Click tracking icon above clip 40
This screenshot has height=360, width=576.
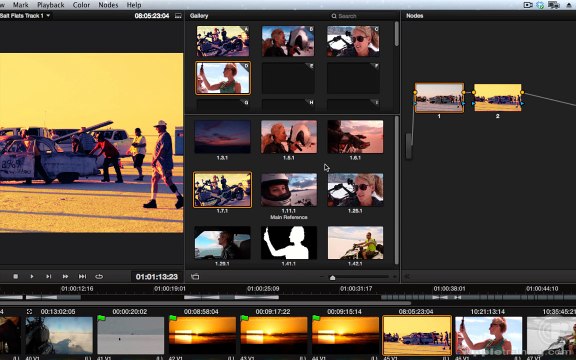(x=29, y=312)
